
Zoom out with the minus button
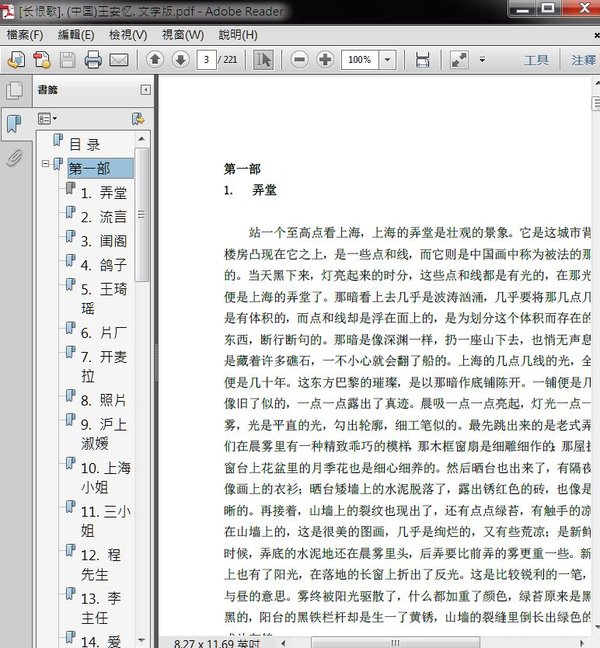299,60
